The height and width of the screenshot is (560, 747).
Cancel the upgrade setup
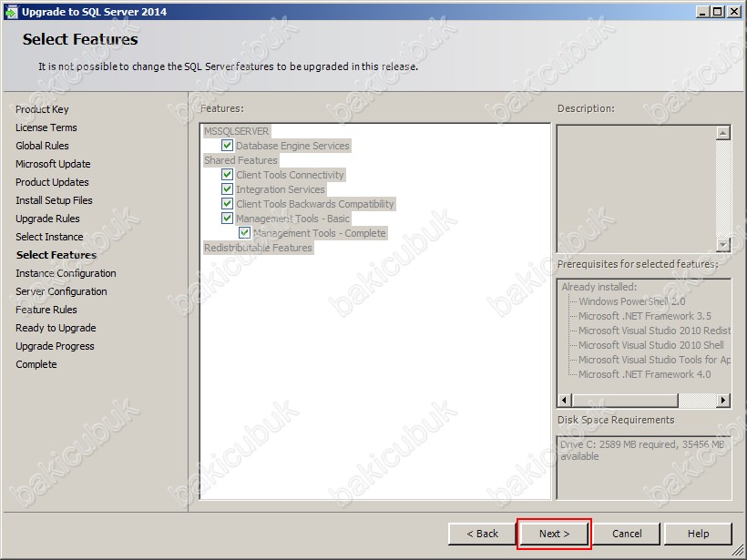pyautogui.click(x=627, y=534)
